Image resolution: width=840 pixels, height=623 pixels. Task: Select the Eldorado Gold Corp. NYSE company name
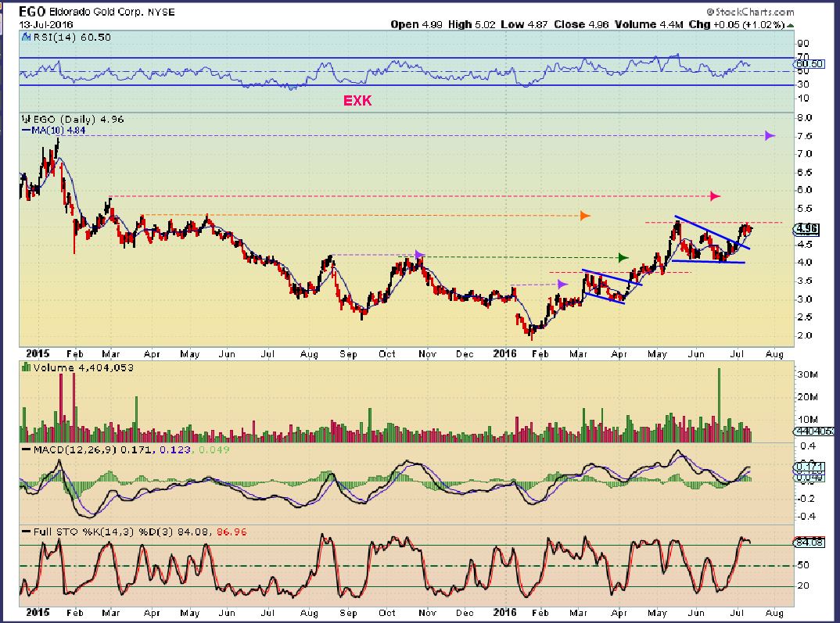tap(113, 12)
